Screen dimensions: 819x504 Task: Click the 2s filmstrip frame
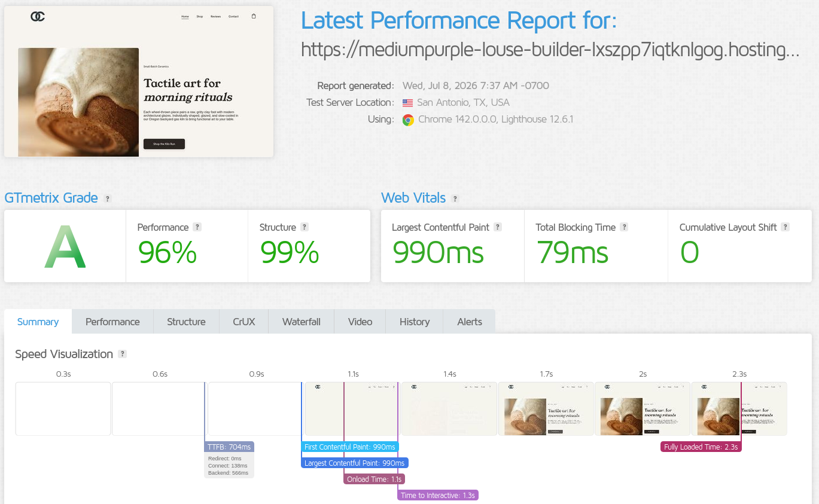click(643, 409)
